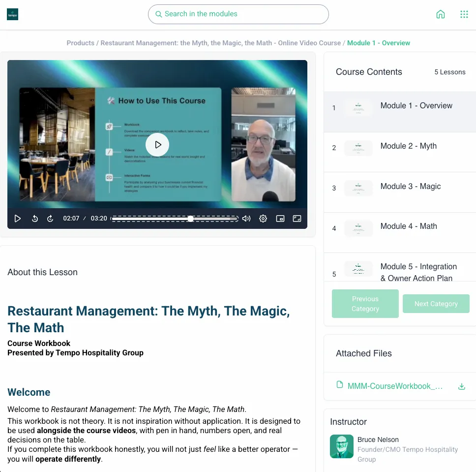Open the home icon in header
The height and width of the screenshot is (472, 476).
tap(440, 14)
